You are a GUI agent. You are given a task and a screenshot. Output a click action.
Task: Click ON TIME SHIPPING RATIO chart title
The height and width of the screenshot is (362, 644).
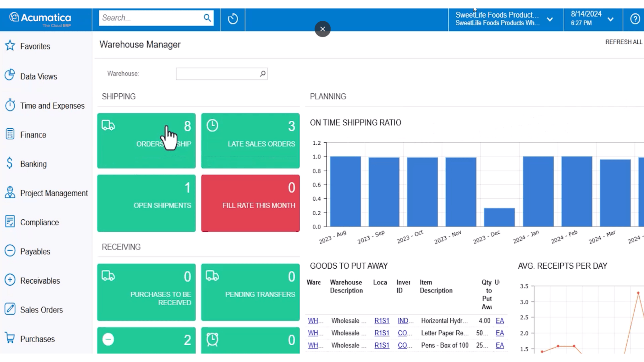(x=355, y=123)
